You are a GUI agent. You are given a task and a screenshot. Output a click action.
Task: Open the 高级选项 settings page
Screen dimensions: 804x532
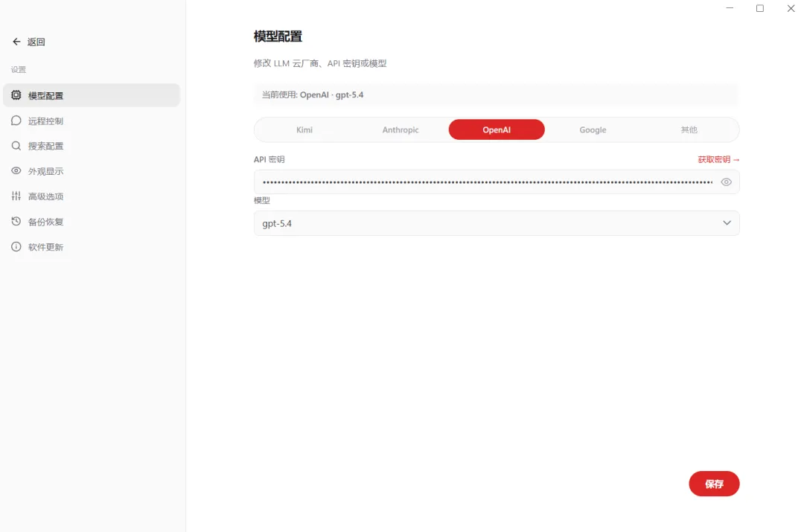[92, 196]
